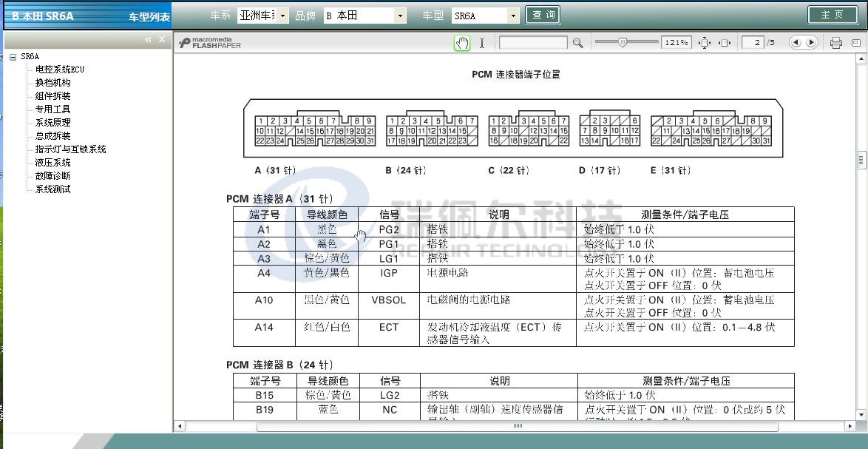Select the text selection cursor tool
868x449 pixels.
482,43
